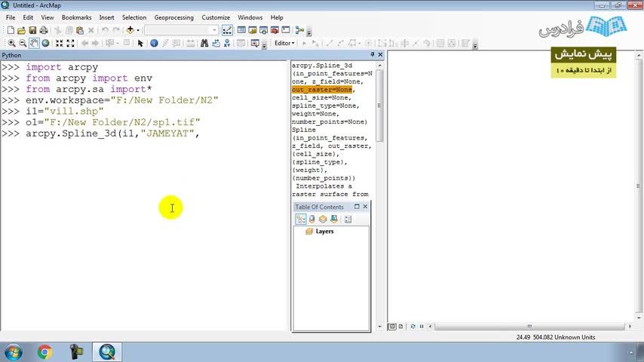Open the Find Route tool
The image size is (644, 362).
(216, 43)
